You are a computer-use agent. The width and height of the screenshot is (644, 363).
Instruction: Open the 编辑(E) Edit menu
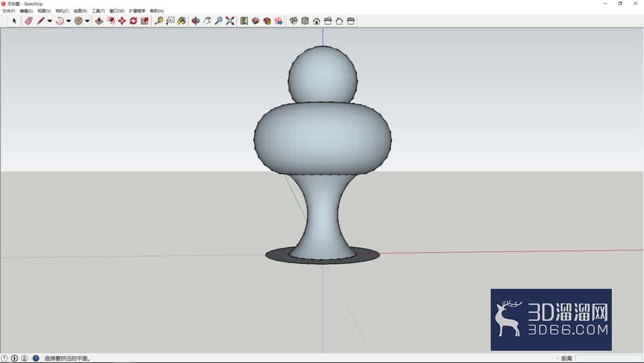[x=26, y=11]
